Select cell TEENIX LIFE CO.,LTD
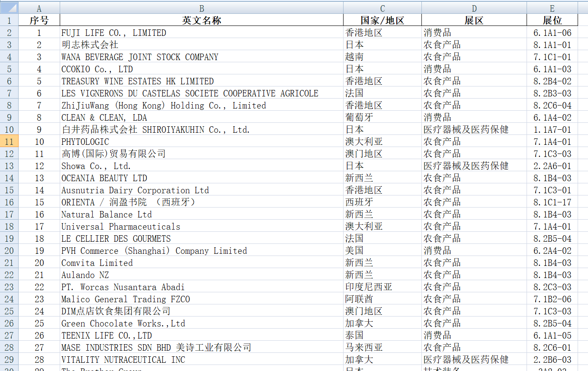The height and width of the screenshot is (371, 588). point(202,335)
